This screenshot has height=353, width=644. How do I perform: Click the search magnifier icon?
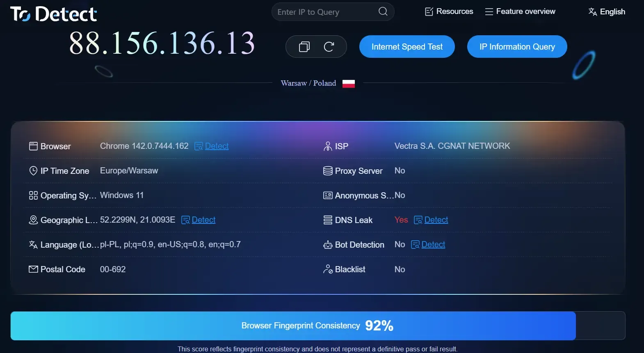pos(383,11)
